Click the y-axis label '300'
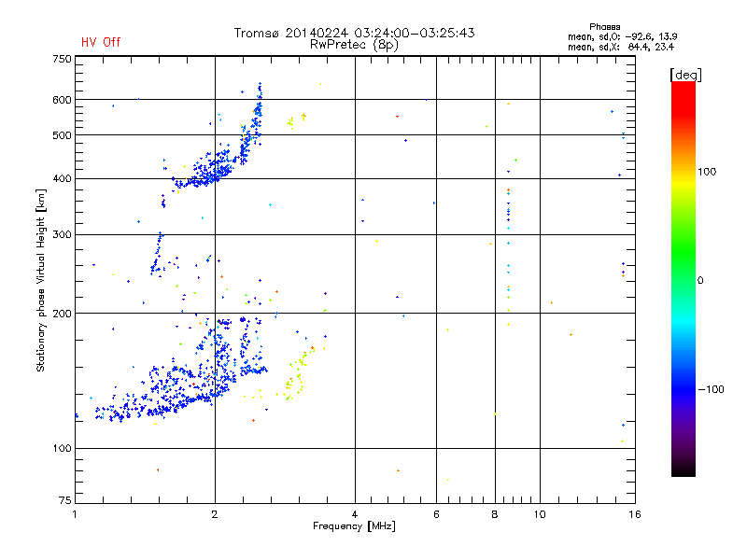Screen dimensions: 747x560 (x=62, y=235)
